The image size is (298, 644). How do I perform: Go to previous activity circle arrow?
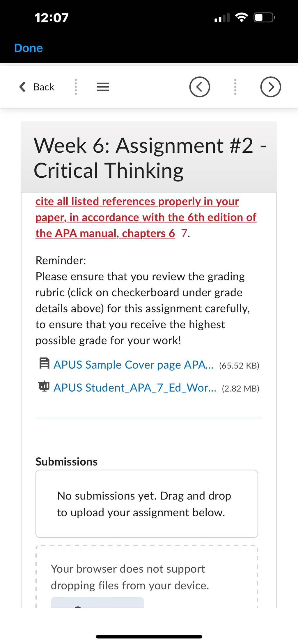pyautogui.click(x=200, y=87)
